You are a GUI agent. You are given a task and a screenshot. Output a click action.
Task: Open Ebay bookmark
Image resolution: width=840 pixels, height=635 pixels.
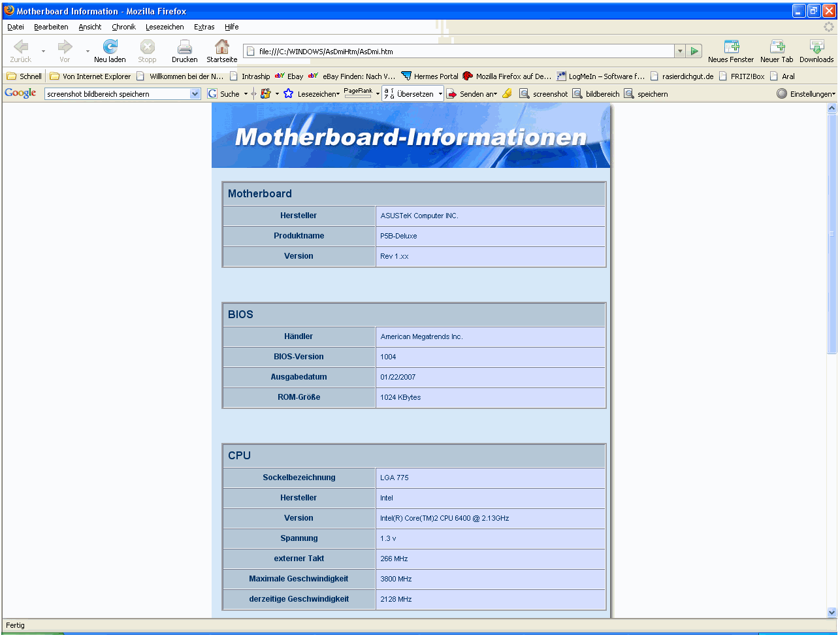(x=289, y=76)
